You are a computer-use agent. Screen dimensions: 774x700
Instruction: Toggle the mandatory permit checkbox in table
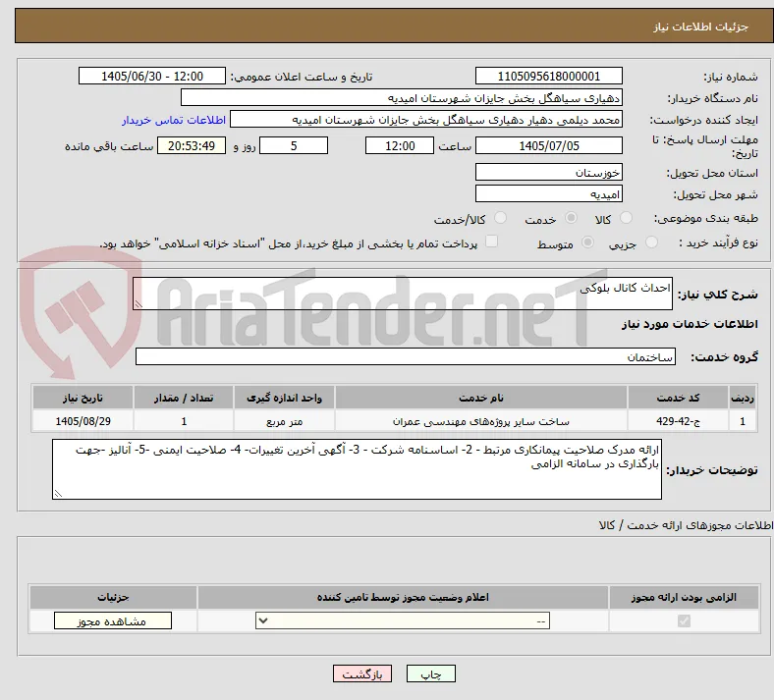point(684,620)
